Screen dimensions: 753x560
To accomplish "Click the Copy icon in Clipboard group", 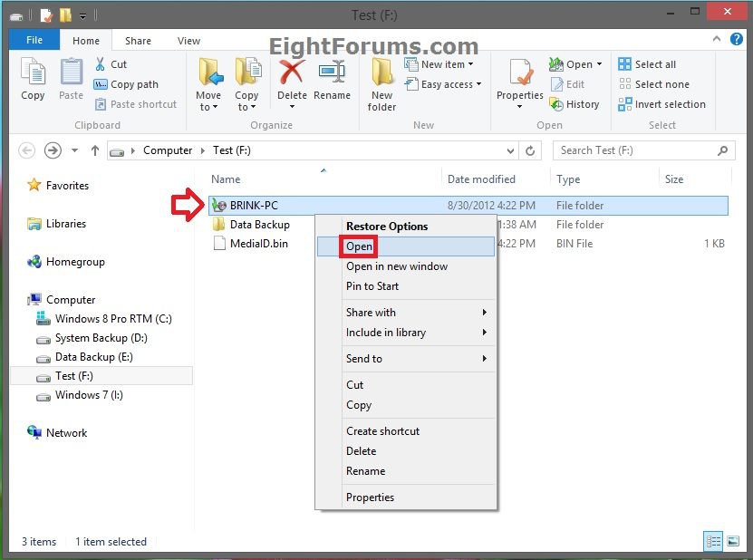I will pos(33,72).
